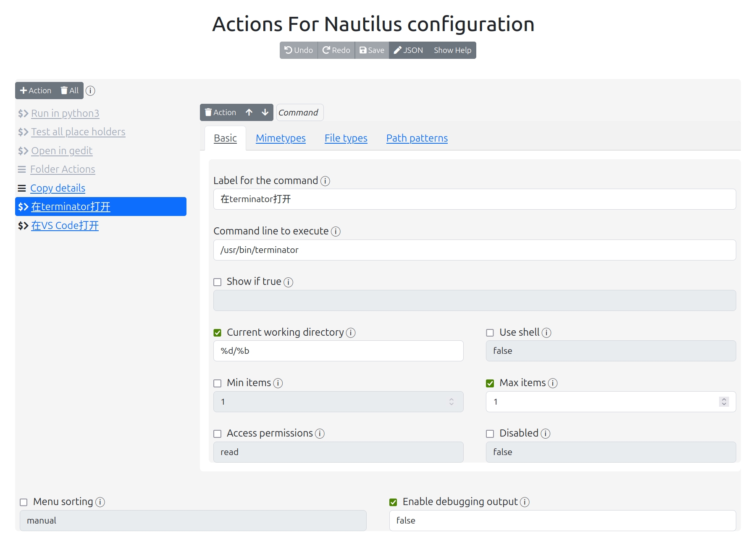Viewport: 756px width, 558px height.
Task: Click info icon next to Label for the command
Action: point(325,181)
